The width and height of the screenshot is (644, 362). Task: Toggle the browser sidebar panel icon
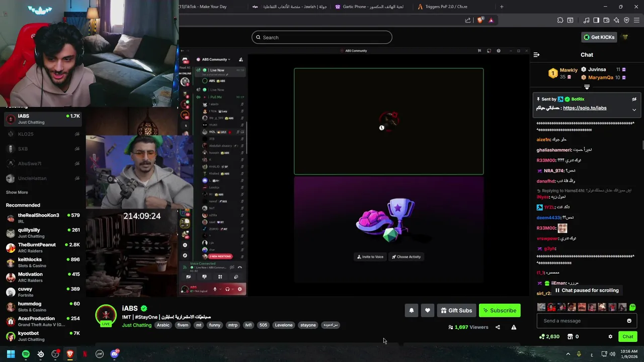[596, 20]
